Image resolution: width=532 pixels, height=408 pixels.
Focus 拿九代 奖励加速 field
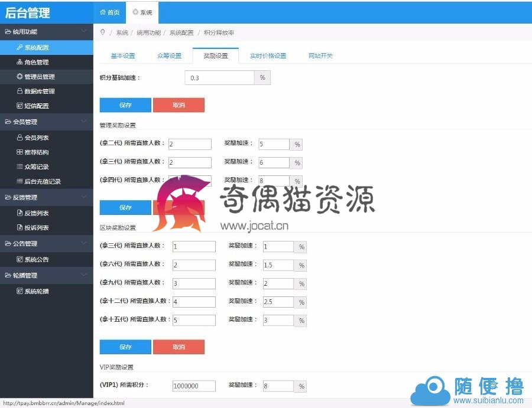[x=278, y=283]
